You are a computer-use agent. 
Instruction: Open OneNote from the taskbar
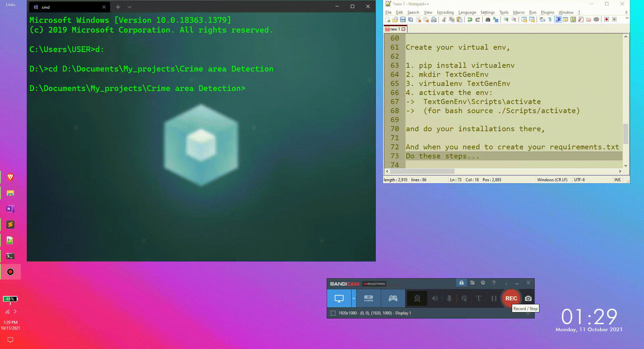coord(10,209)
